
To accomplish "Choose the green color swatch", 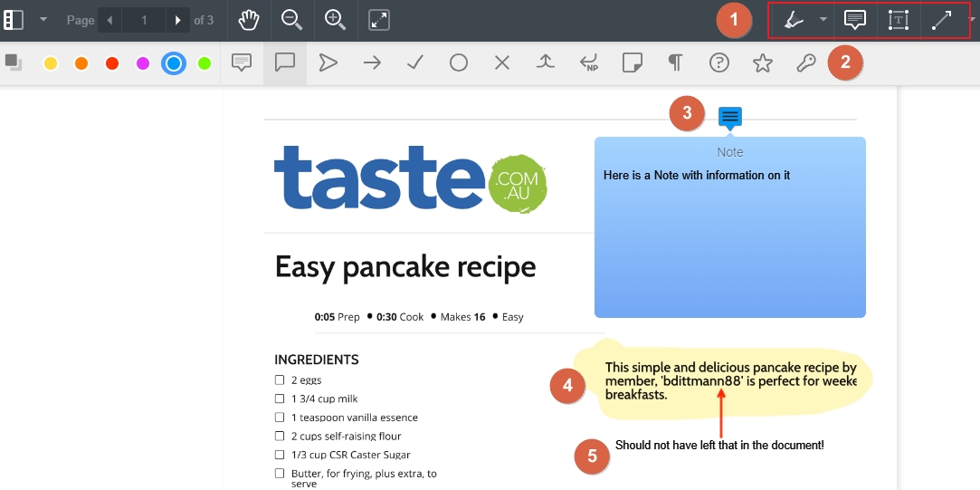I will (x=205, y=63).
